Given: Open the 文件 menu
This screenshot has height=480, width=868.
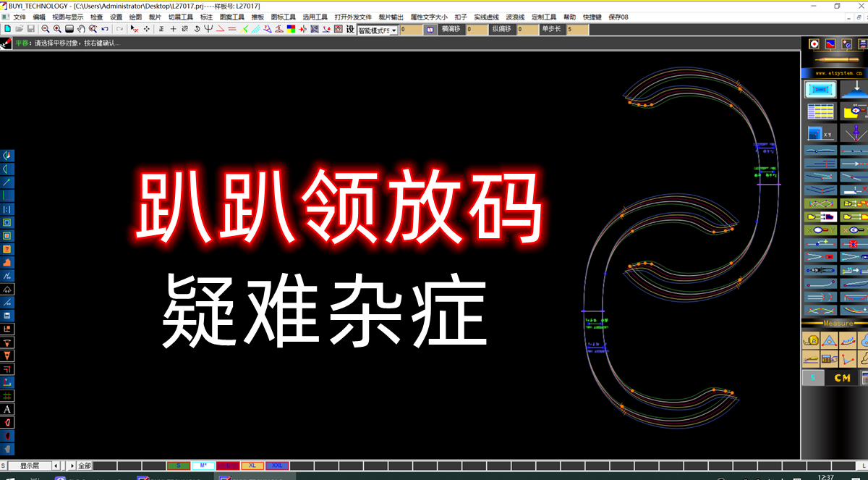Looking at the screenshot, I should tap(20, 17).
